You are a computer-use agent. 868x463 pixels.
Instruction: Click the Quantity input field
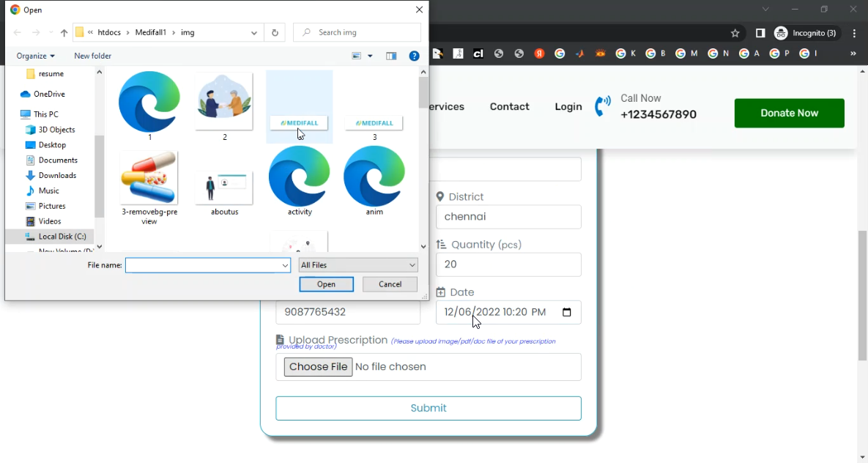pyautogui.click(x=508, y=264)
